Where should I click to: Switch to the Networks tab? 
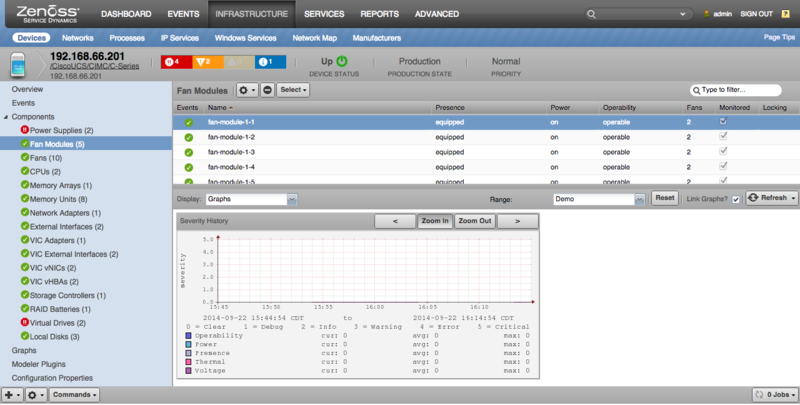point(78,38)
